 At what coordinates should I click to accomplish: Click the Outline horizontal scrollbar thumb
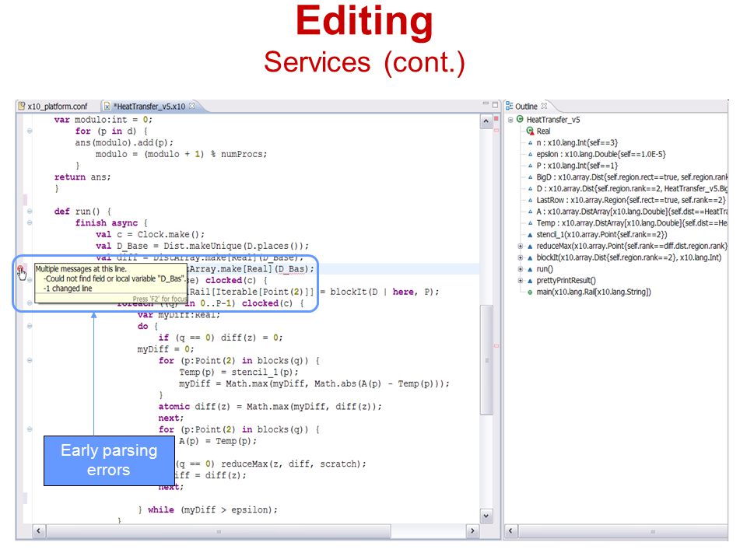pos(623,531)
